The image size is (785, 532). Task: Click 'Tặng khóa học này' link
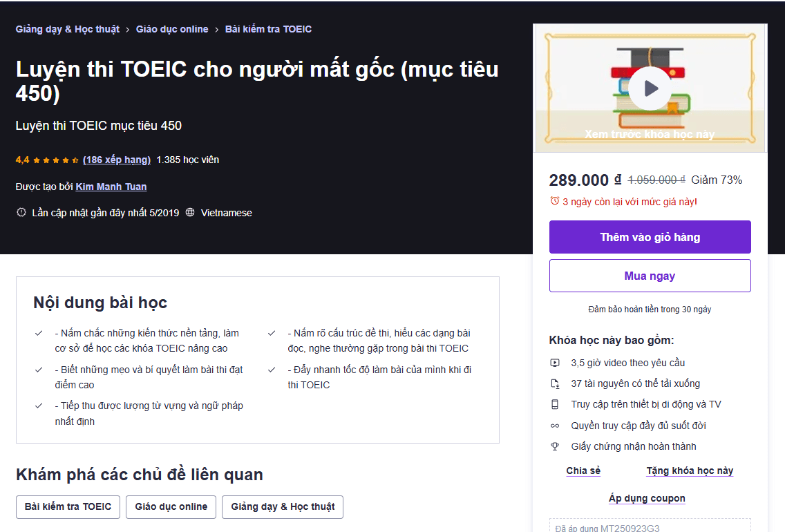click(690, 471)
